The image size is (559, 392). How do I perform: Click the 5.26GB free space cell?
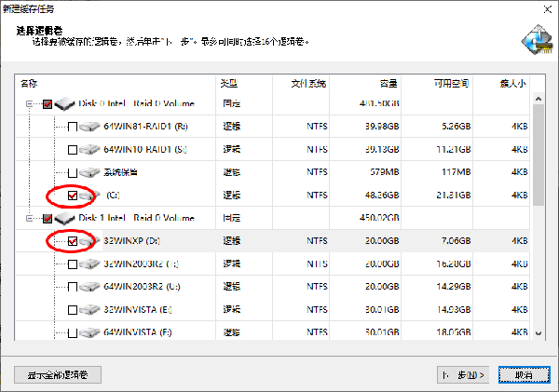point(456,127)
